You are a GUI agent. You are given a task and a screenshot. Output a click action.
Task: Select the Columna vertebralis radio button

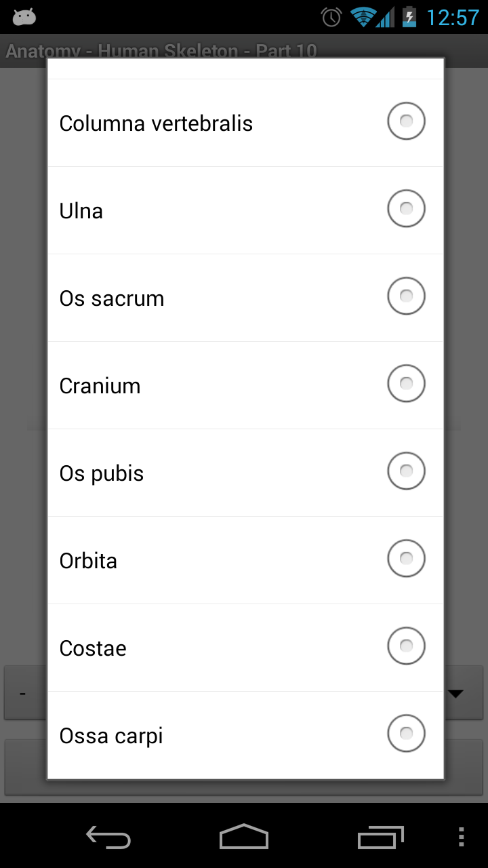(x=406, y=122)
